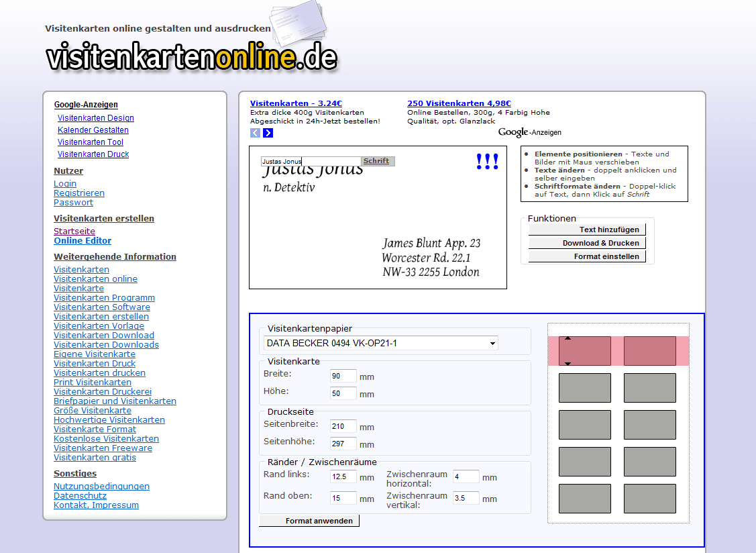Click the Visitenkarten erstellen heading link
Image resolution: width=756 pixels, height=553 pixels.
click(x=104, y=219)
